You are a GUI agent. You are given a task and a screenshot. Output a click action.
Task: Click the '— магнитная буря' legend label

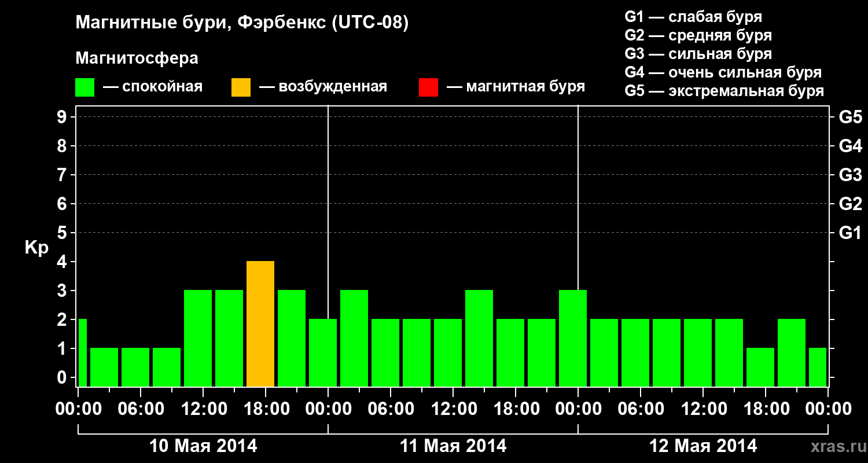tap(516, 87)
